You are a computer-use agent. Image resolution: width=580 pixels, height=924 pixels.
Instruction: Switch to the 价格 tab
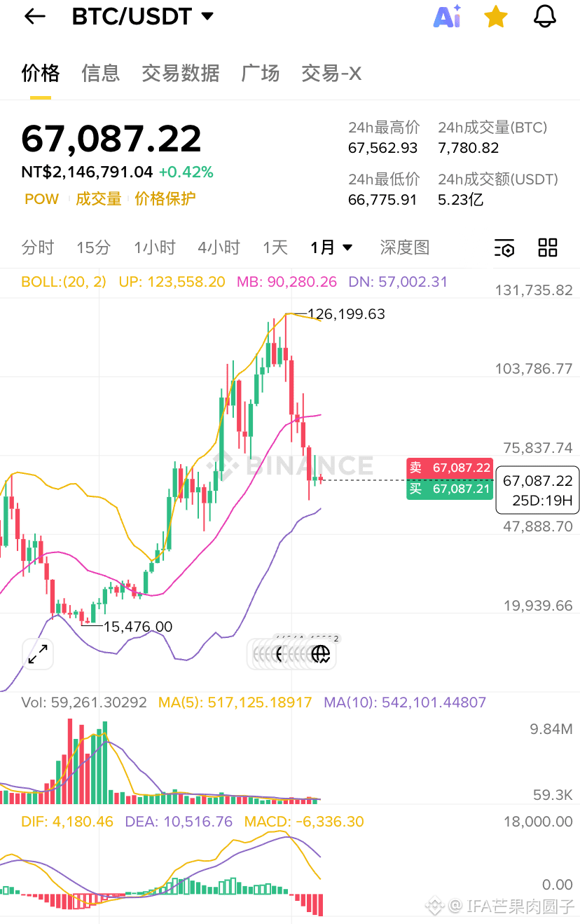pos(41,73)
